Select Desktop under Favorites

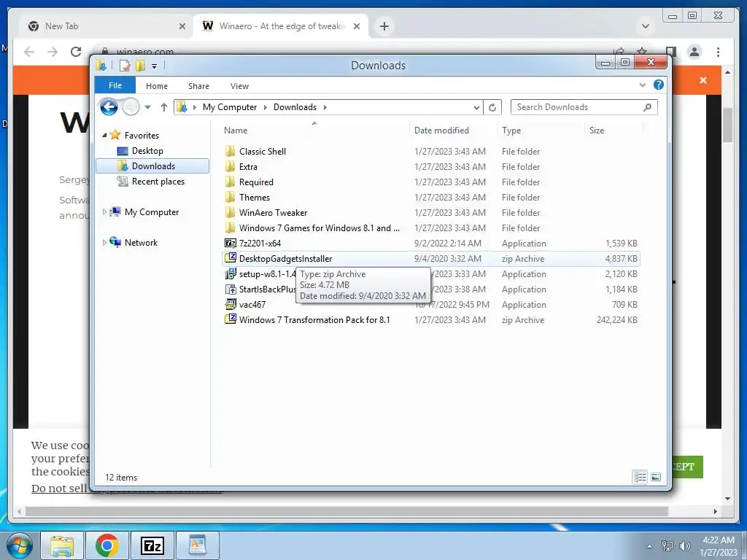coord(147,151)
